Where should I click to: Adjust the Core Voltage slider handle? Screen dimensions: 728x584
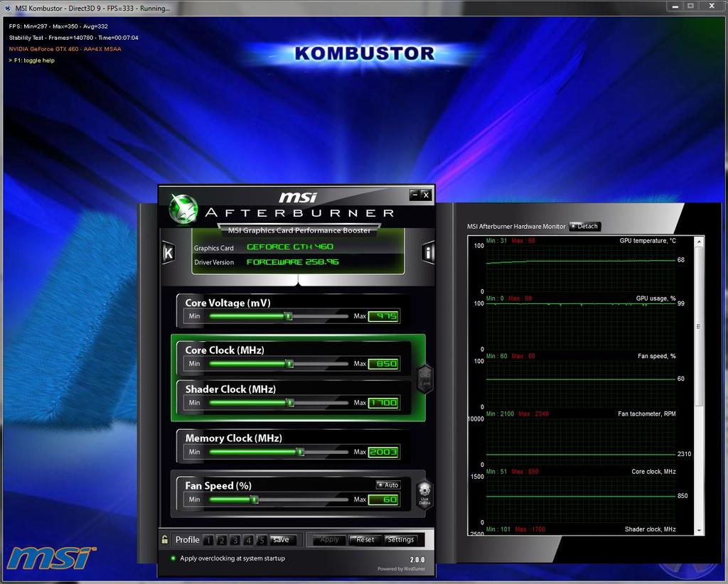[x=289, y=316]
